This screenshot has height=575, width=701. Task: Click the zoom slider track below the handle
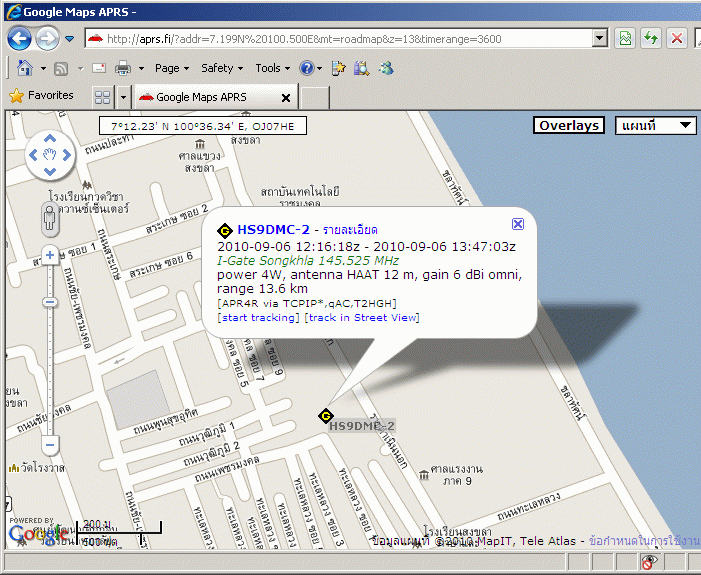click(x=50, y=371)
